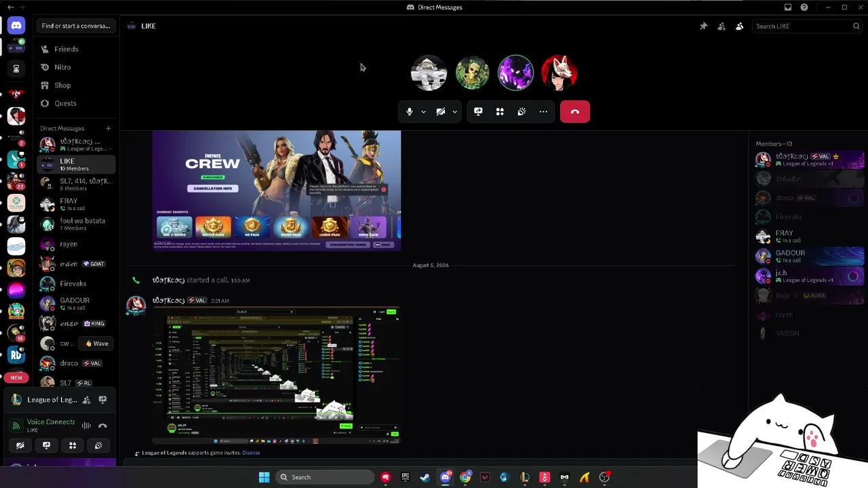Open YASSIN in the member list

810,333
